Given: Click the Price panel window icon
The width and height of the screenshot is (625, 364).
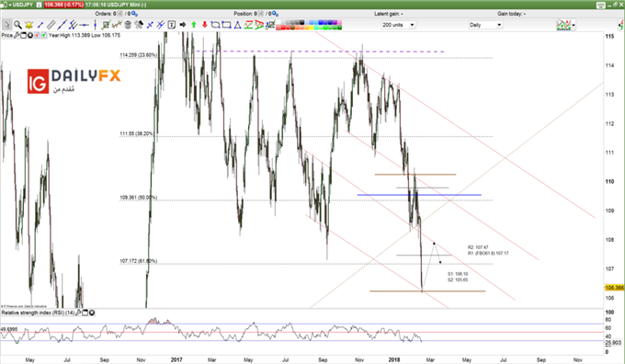Looking at the screenshot, I should 23,36.
